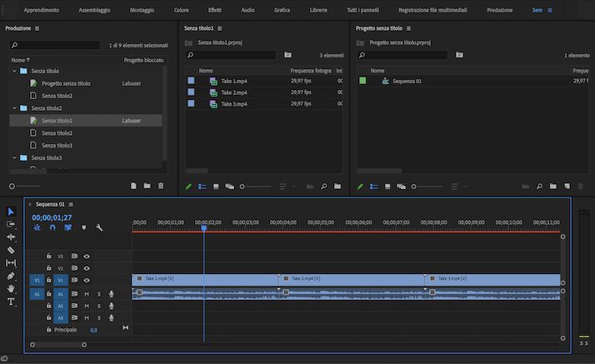Screen dimensions: 595x364
Task: Switch Senza titolo1 bin to list view
Action: [x=202, y=186]
